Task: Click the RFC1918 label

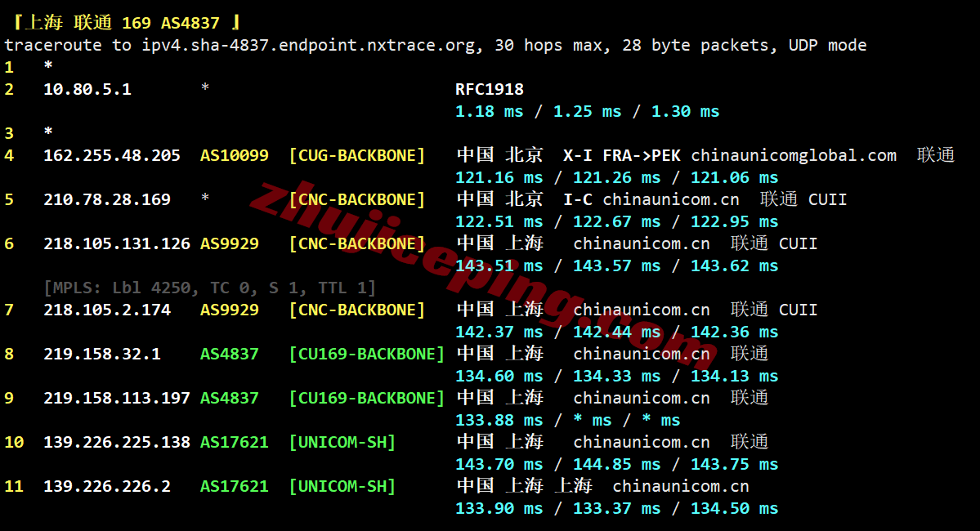Action: [x=490, y=89]
